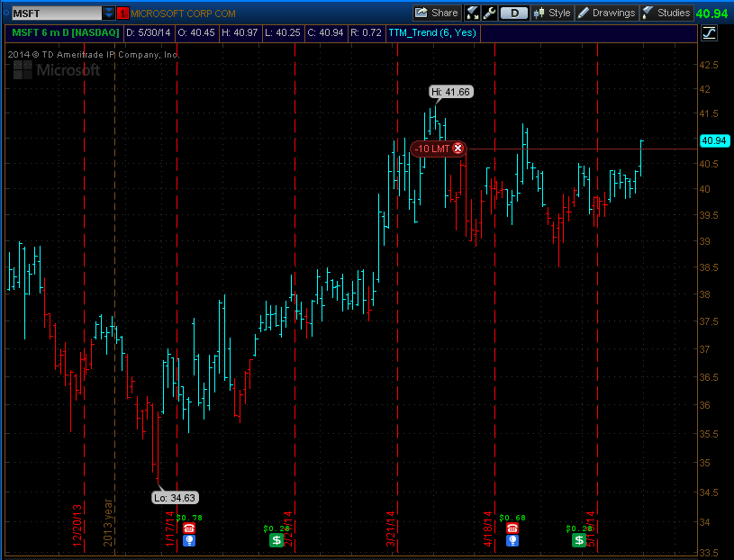
Task: Click the pencil icon beside Drawings
Action: pos(583,14)
